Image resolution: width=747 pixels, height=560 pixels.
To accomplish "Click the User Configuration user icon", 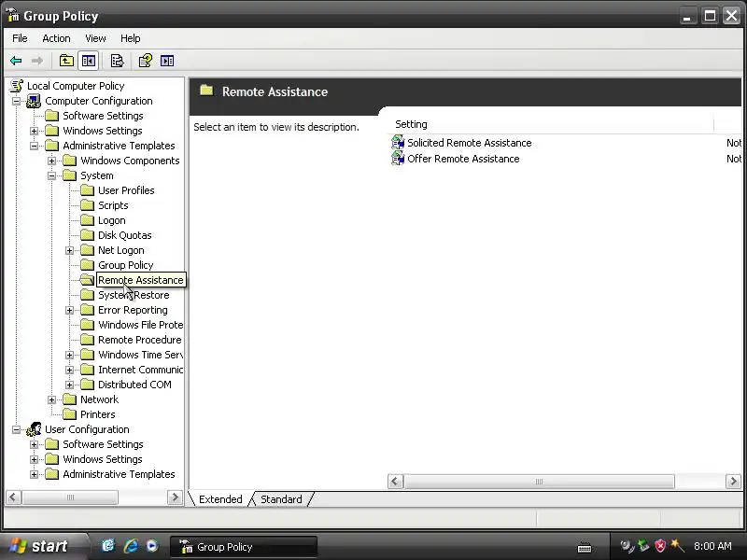I will pos(34,429).
